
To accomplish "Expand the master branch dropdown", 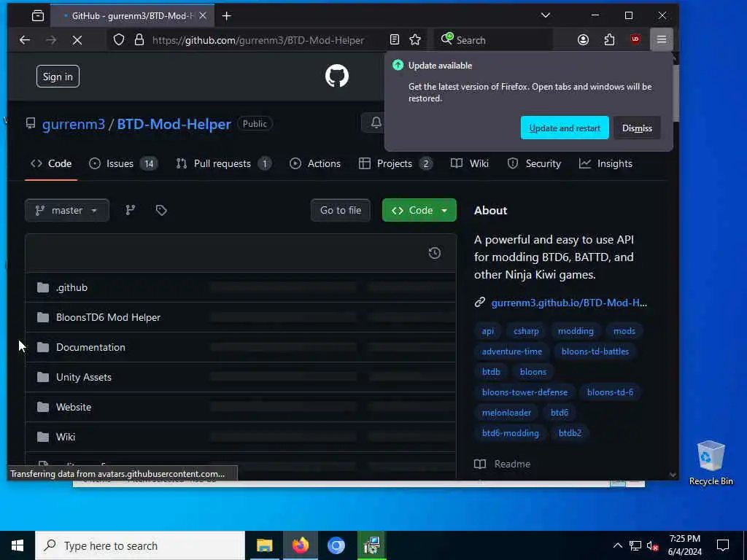I will coord(67,211).
